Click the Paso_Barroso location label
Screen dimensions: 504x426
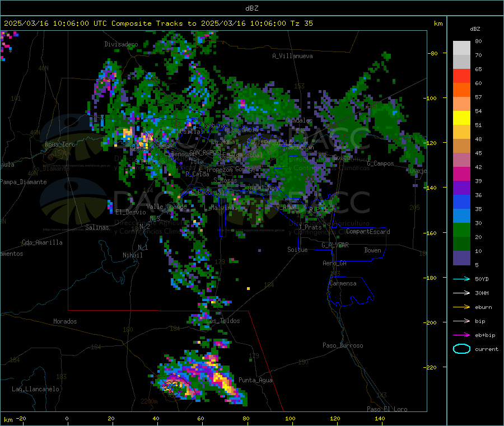(x=343, y=345)
